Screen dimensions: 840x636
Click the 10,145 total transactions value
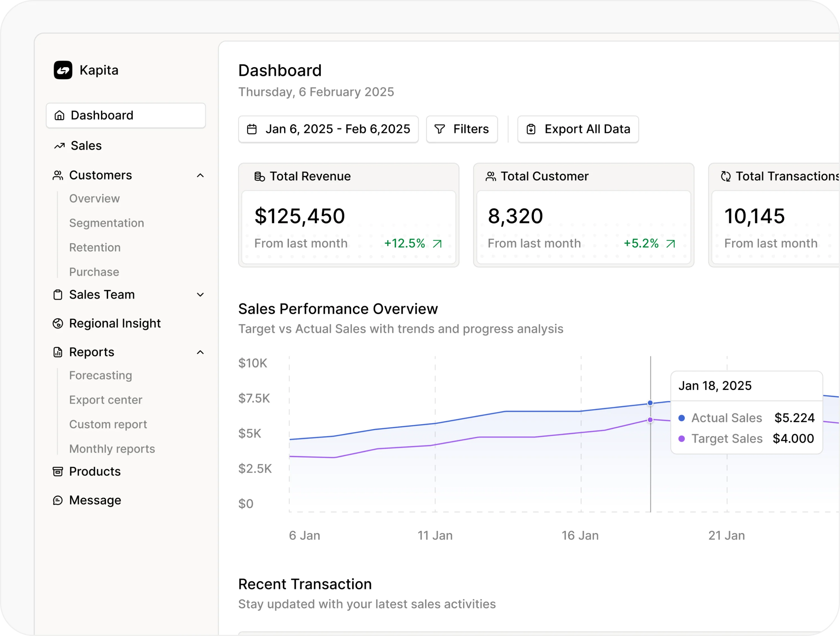point(755,217)
